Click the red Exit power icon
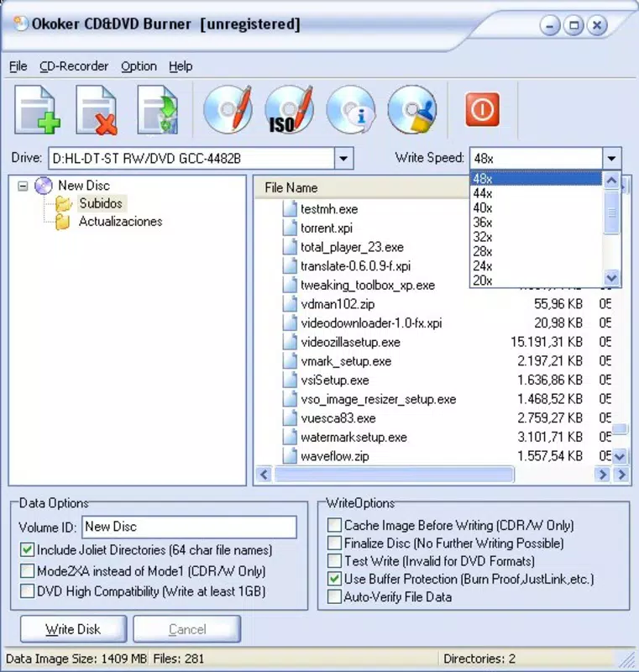Screen dimensions: 639x672 [x=482, y=109]
